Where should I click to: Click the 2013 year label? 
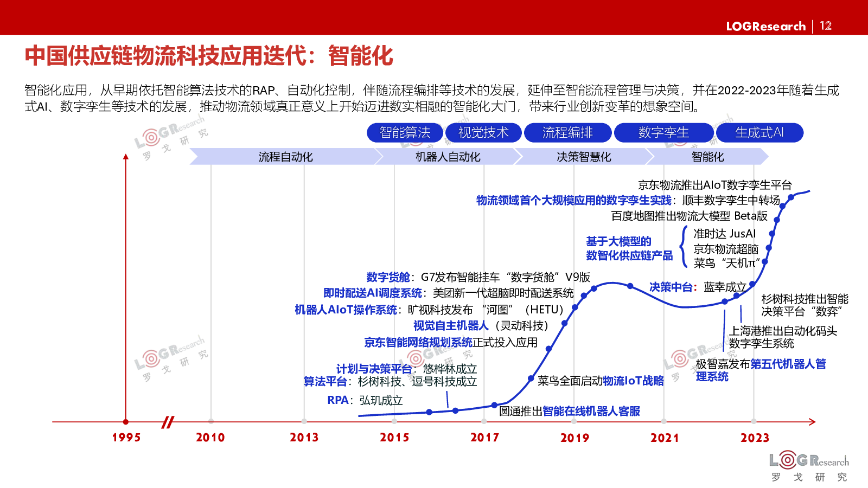pos(304,438)
